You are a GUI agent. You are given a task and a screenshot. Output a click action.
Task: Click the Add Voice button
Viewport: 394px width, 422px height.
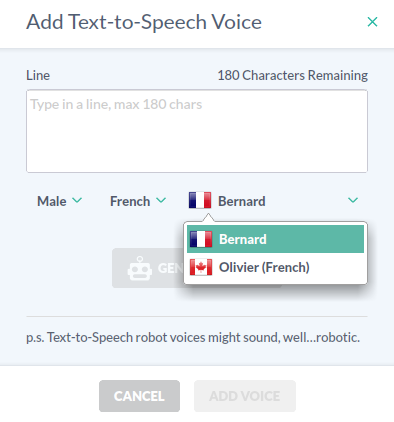coord(245,396)
